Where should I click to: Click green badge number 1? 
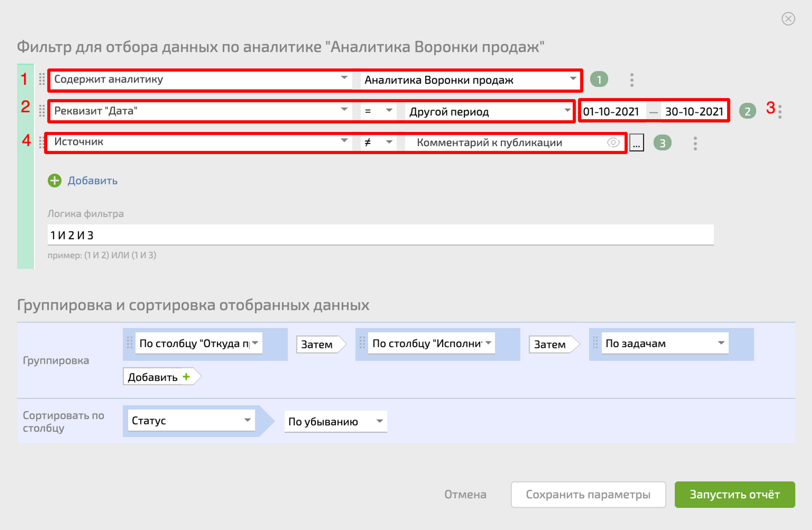[x=599, y=80]
